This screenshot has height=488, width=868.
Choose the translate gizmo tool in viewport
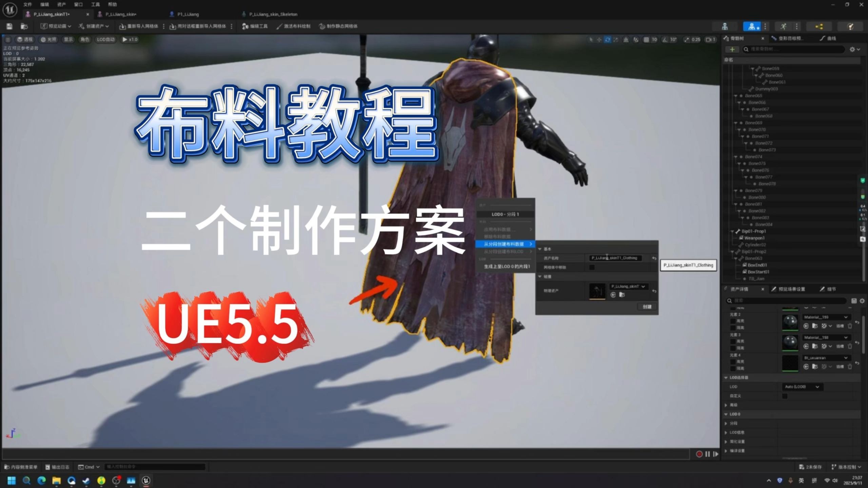[x=599, y=40]
